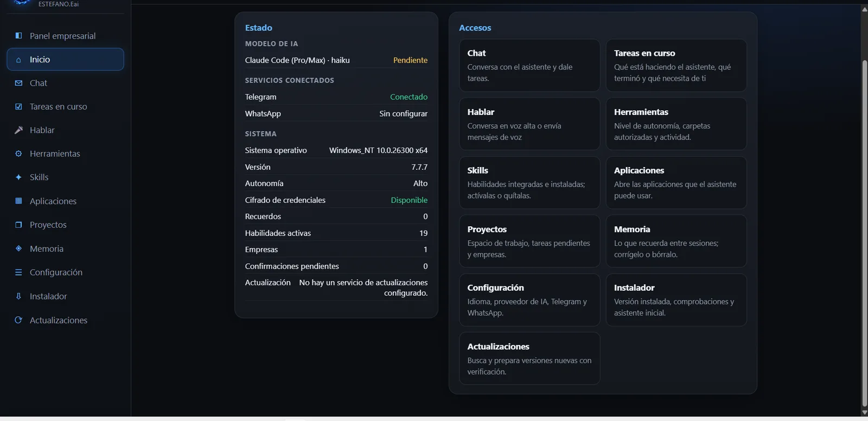The width and height of the screenshot is (868, 421).
Task: Click the Conectado status for Telegram
Action: (x=409, y=97)
